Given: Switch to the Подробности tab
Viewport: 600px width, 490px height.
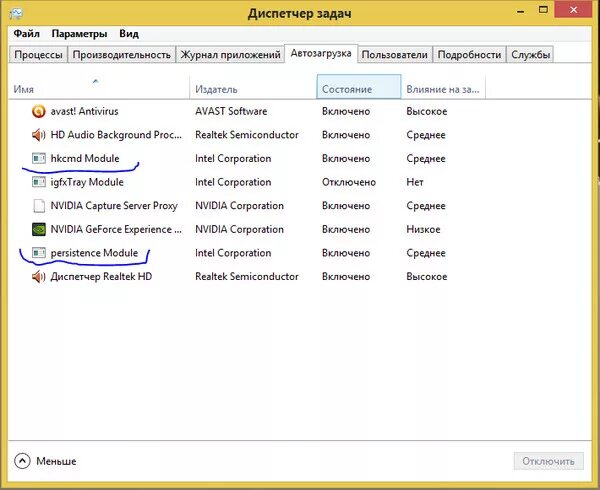Looking at the screenshot, I should [469, 55].
